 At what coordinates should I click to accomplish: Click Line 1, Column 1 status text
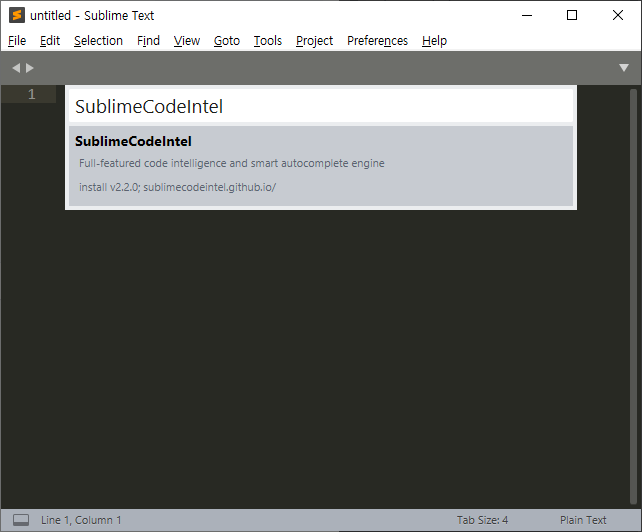pyautogui.click(x=81, y=520)
